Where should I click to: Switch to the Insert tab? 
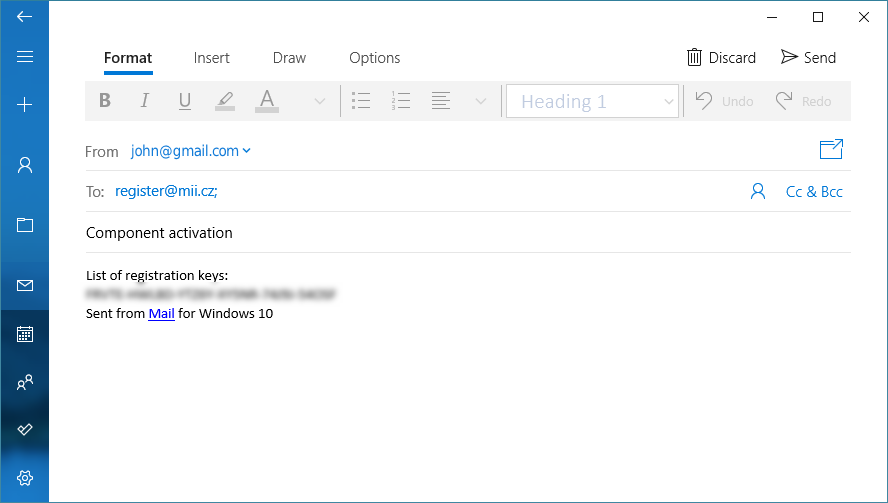tap(212, 58)
